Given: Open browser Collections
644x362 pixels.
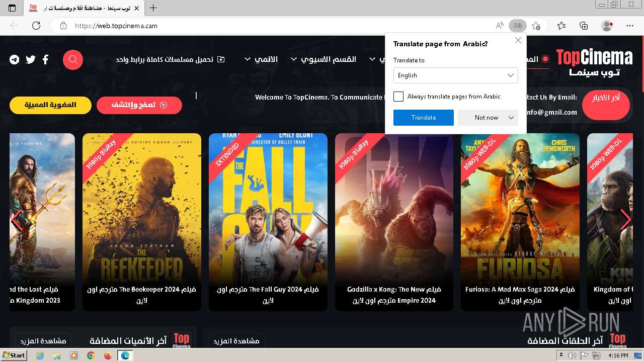Looking at the screenshot, I should click(x=584, y=26).
